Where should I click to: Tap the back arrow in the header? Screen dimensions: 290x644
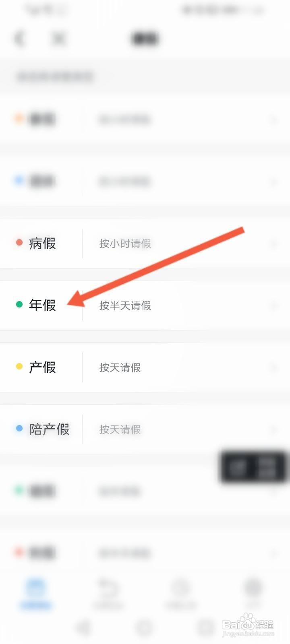point(19,39)
